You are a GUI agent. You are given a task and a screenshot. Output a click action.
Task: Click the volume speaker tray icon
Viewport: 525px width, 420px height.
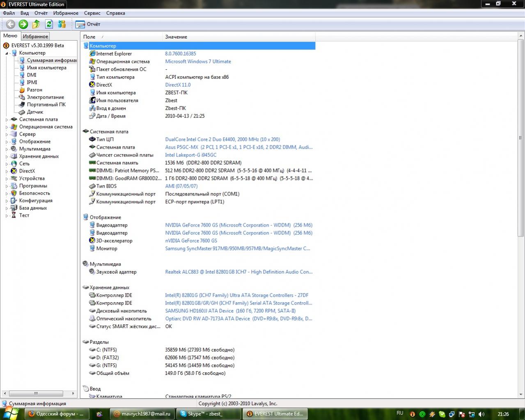[x=481, y=414]
